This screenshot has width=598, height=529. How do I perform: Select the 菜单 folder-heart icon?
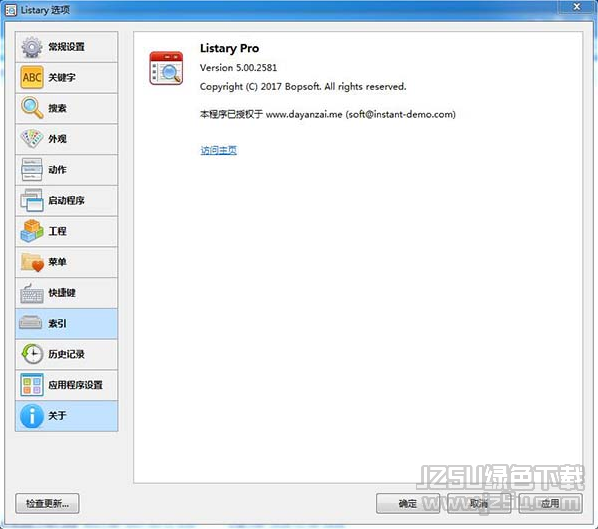[x=32, y=262]
